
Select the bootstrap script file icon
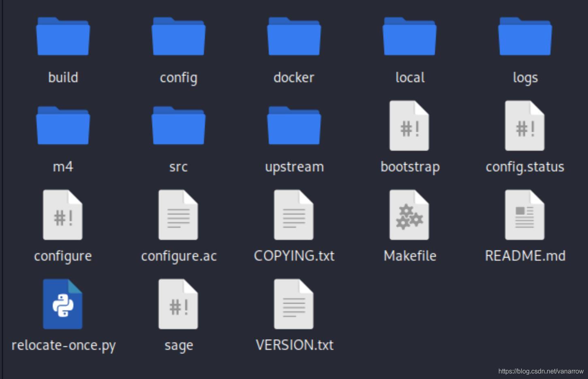point(409,126)
